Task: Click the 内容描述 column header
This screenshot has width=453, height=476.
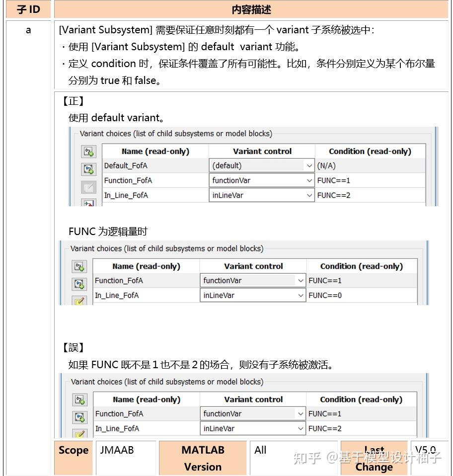Action: coord(251,9)
